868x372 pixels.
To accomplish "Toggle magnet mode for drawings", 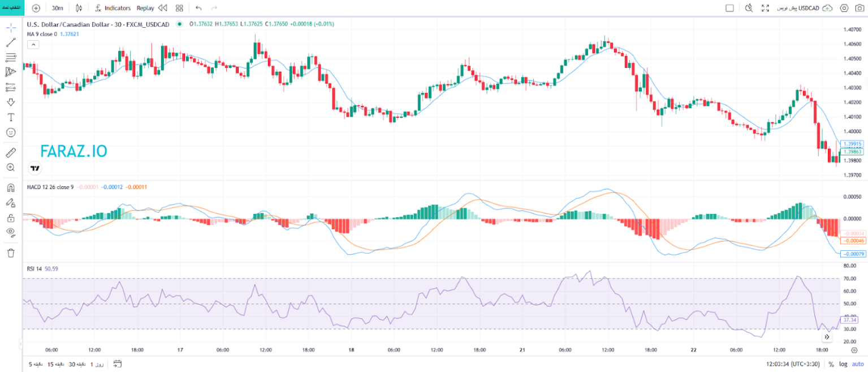I will coord(11,188).
